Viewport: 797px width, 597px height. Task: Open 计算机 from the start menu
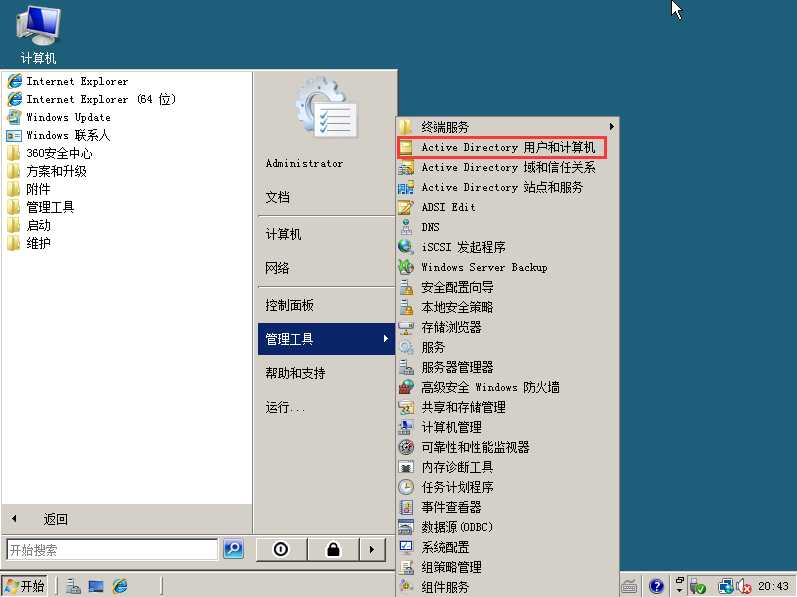284,234
